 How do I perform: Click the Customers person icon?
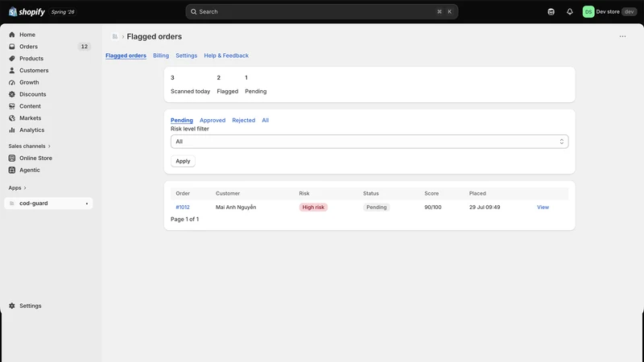12,71
